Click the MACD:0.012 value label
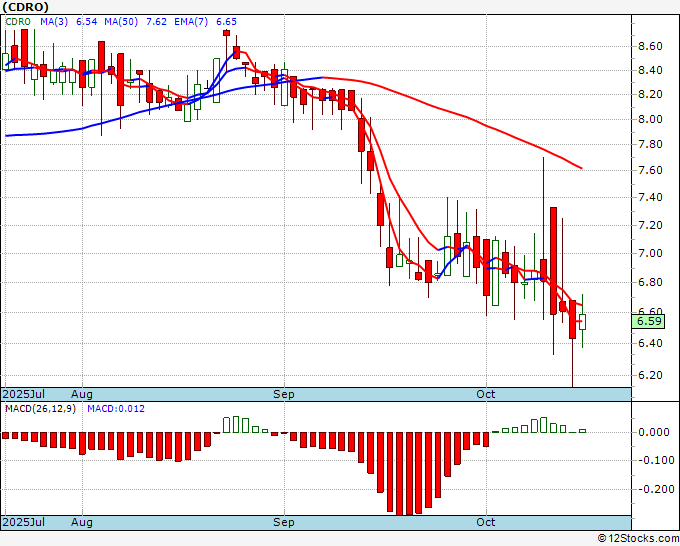 point(116,409)
